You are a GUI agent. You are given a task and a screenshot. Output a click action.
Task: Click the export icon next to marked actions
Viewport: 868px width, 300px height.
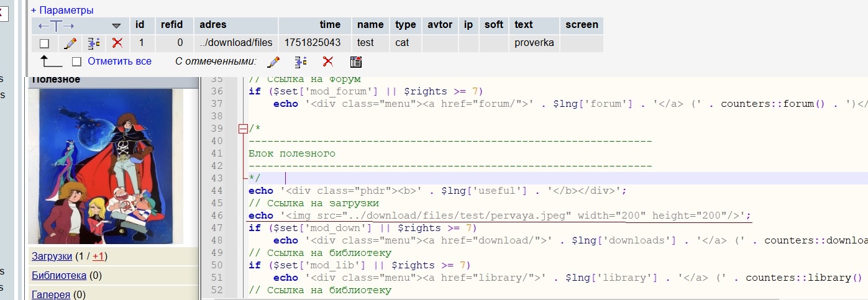tap(356, 61)
